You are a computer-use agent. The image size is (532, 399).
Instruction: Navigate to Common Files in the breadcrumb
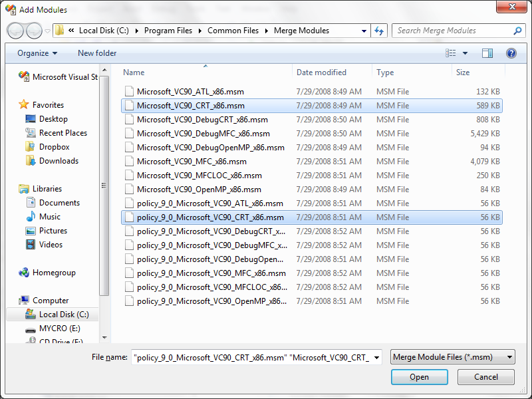(233, 31)
